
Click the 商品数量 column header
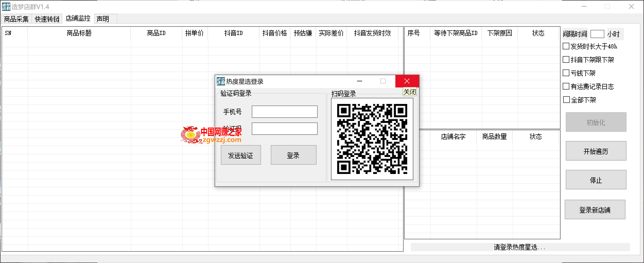tap(494, 137)
